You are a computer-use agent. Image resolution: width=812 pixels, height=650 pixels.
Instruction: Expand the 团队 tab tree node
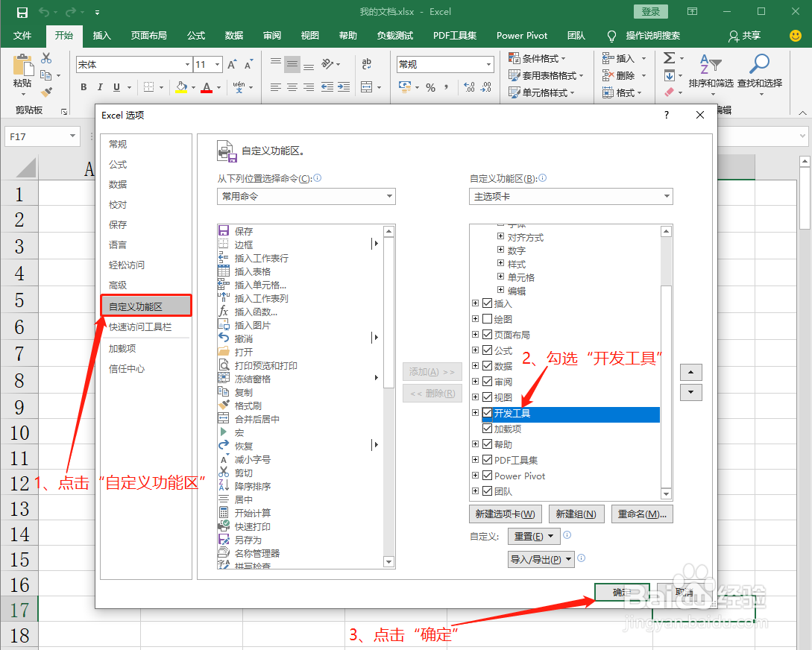[476, 490]
